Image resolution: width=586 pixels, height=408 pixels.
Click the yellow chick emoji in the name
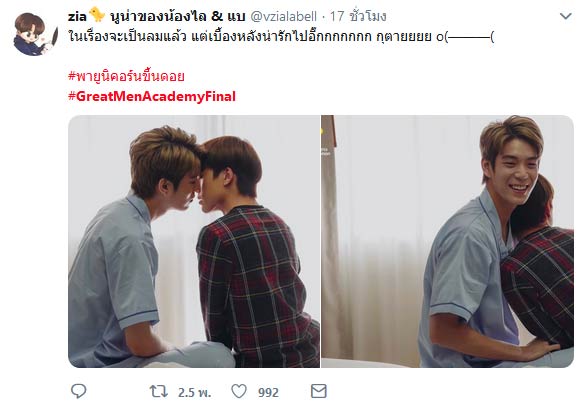click(97, 15)
